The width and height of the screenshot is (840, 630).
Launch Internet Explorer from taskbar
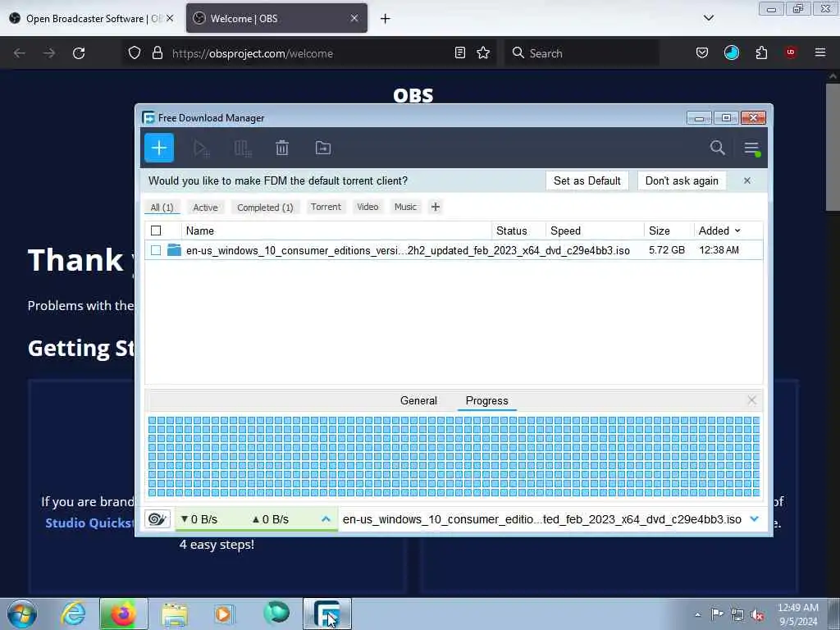tap(73, 614)
